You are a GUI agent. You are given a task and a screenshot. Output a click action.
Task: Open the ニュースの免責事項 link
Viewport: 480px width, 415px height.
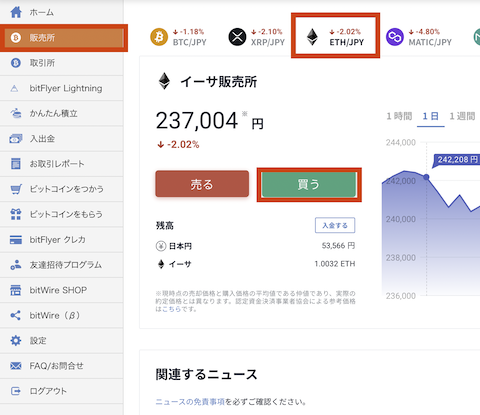pos(190,402)
